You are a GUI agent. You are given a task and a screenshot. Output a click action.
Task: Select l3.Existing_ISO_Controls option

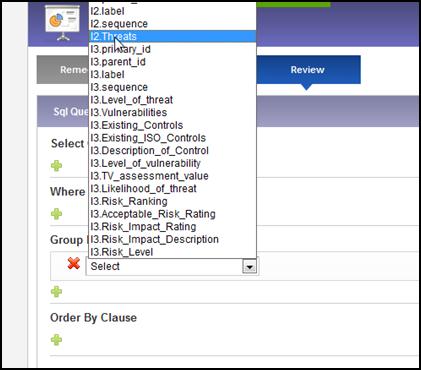(173, 138)
